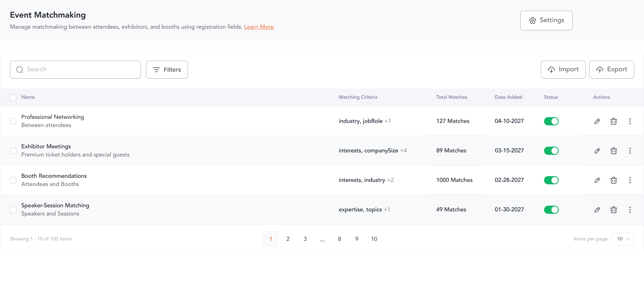The width and height of the screenshot is (644, 306).
Task: Open kebab menu for Exhibitor Meetings
Action: [630, 151]
